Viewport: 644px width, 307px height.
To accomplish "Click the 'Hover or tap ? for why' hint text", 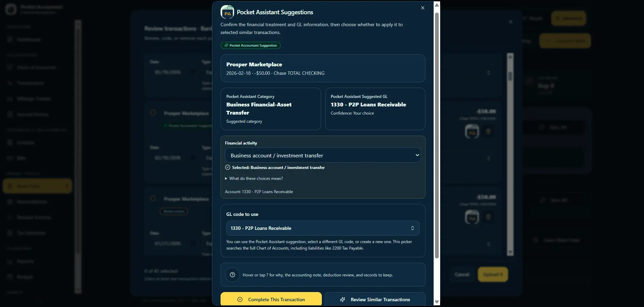I will click(317, 275).
